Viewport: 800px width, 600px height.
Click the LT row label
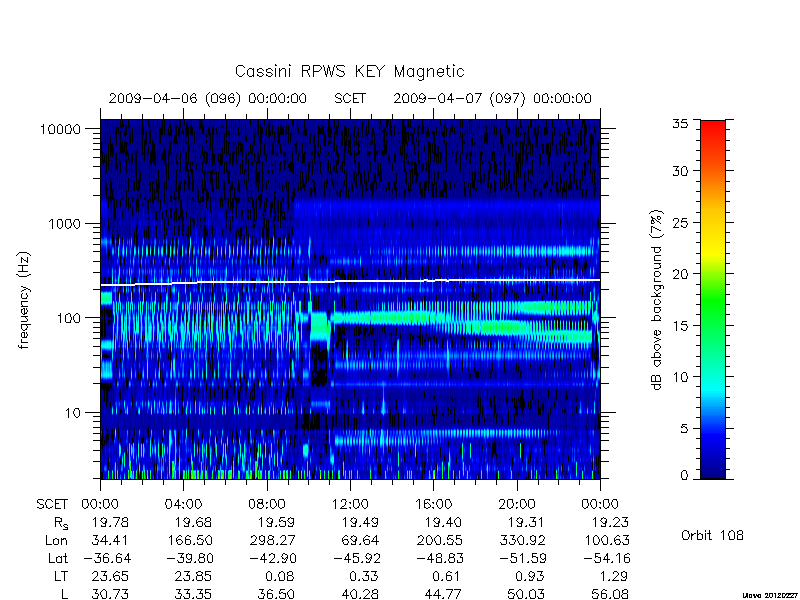[61, 577]
